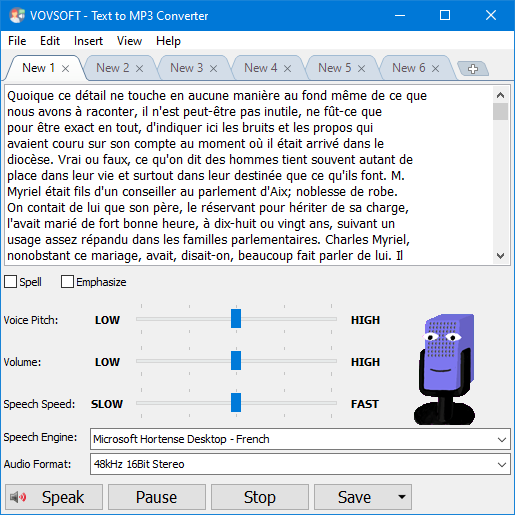515x515 pixels.
Task: Click the Speech Speed slider handle
Action: [x=236, y=403]
